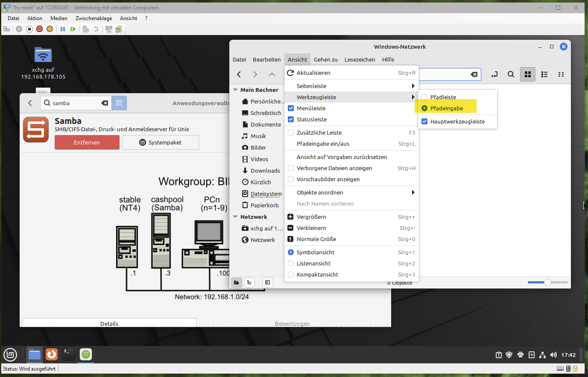Show places in sidebar via bottom button

[x=237, y=283]
